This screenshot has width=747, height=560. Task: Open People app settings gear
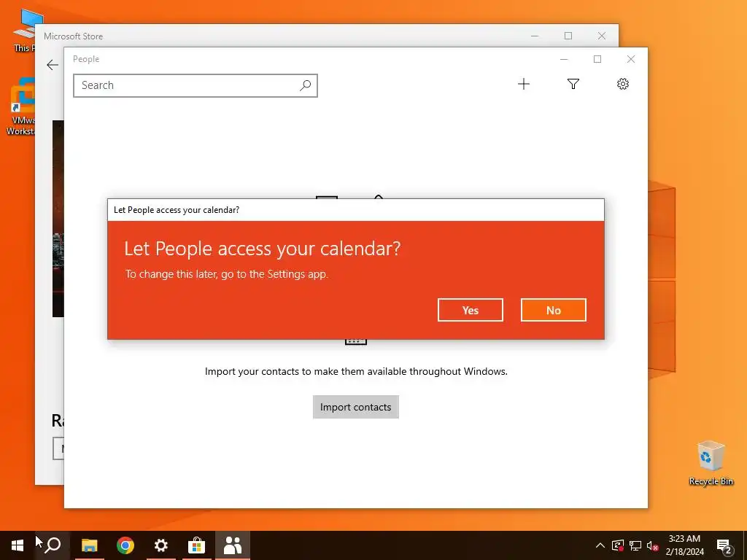click(x=623, y=85)
